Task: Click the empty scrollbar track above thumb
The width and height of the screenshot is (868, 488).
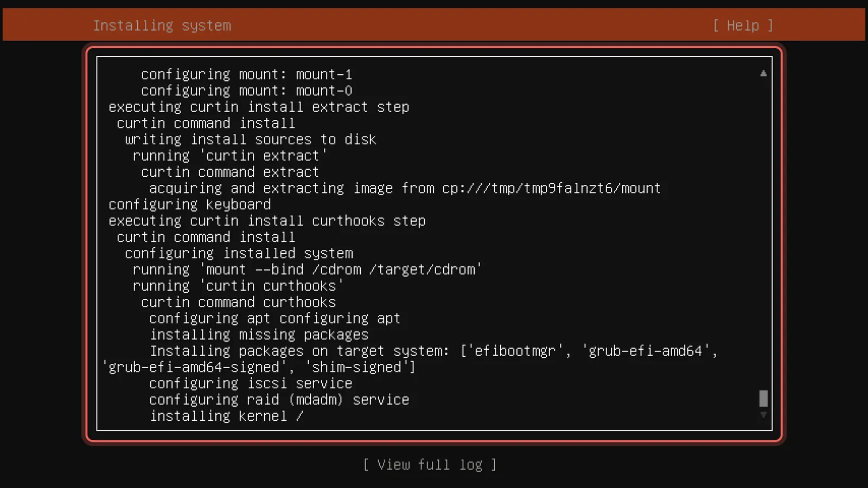Action: click(x=763, y=233)
